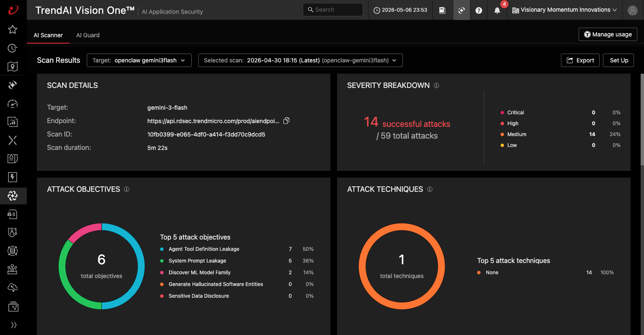Click the '/ 59 total attacks' text
The width and height of the screenshot is (644, 335).
point(407,136)
